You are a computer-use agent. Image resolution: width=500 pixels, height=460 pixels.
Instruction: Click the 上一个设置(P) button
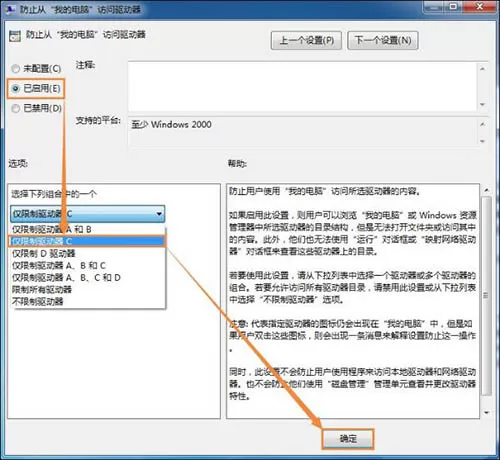click(x=306, y=40)
